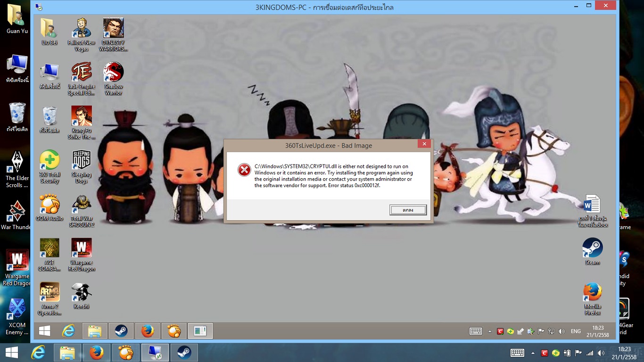The height and width of the screenshot is (362, 644).
Task: Switch to Steam on the local taskbar
Action: point(184,353)
